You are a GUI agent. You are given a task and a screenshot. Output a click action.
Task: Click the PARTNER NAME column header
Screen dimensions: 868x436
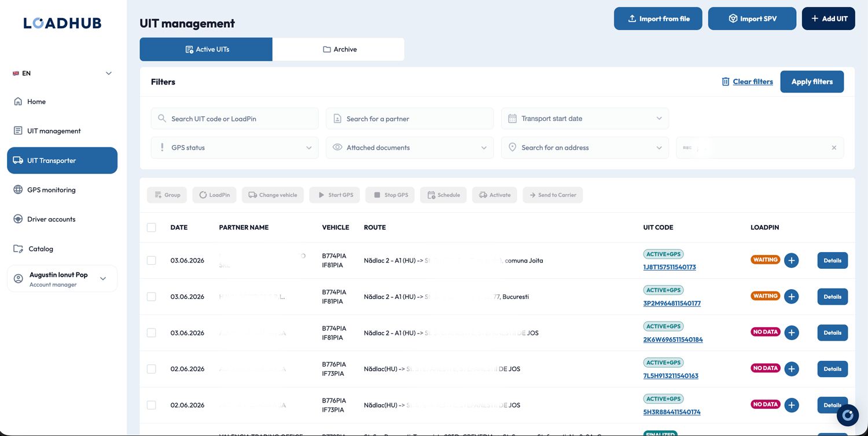tap(244, 227)
